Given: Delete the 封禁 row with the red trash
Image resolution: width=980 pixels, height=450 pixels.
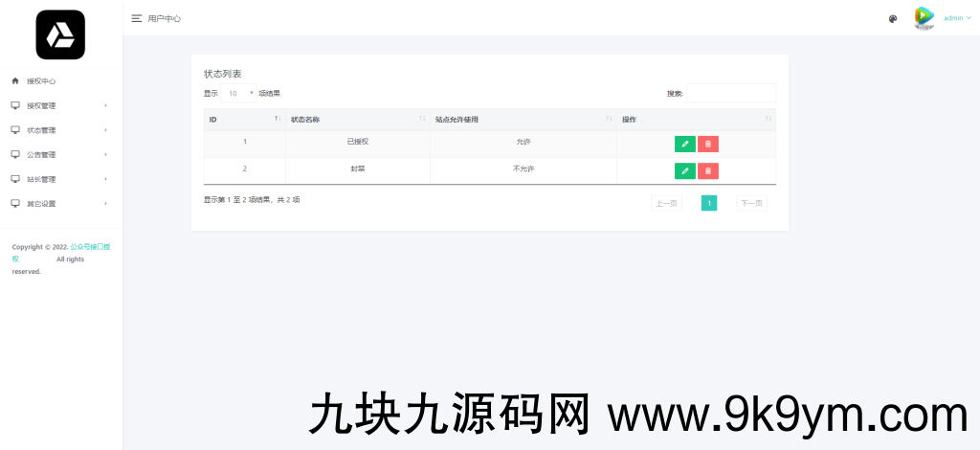Looking at the screenshot, I should tap(708, 171).
